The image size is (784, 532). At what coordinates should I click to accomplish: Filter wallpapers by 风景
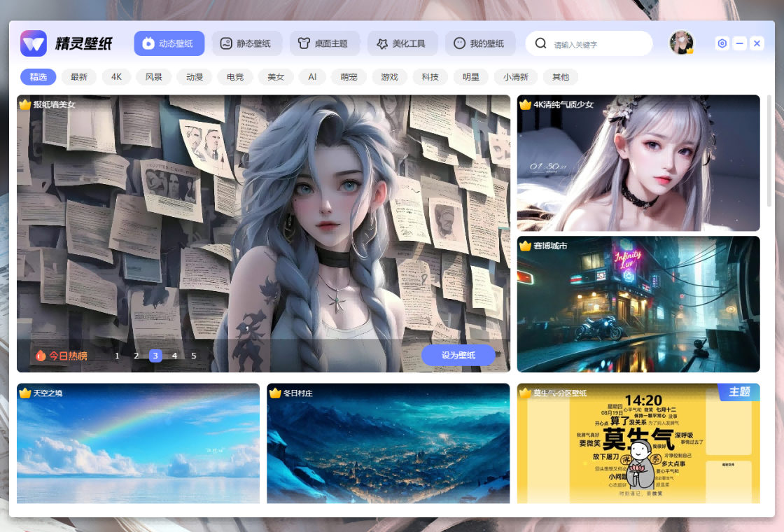pyautogui.click(x=153, y=77)
